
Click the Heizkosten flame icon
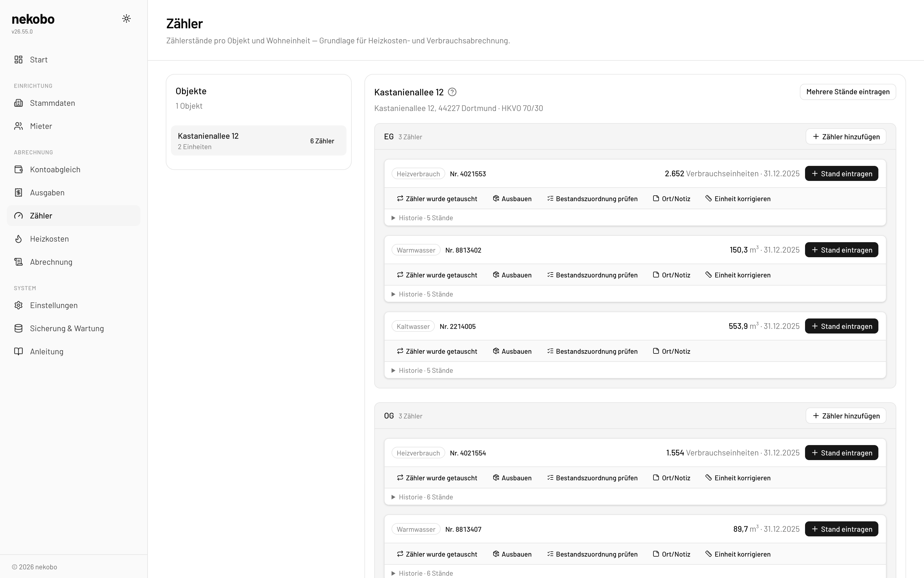[18, 239]
